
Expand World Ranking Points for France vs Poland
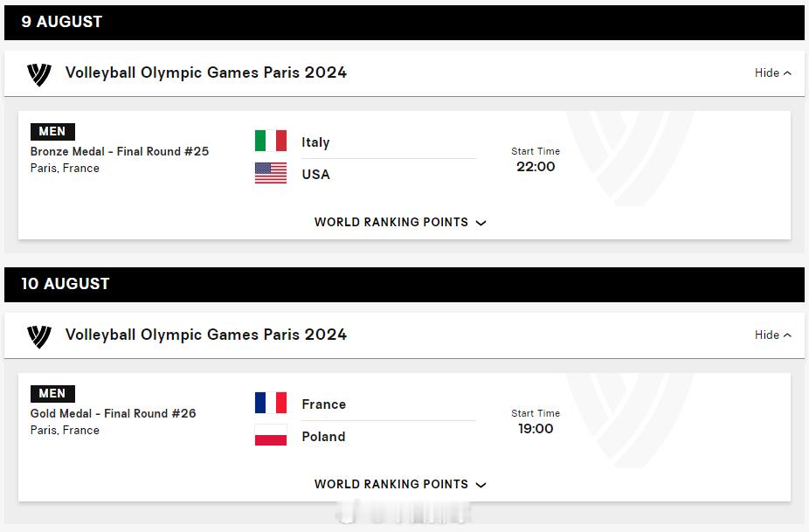click(x=400, y=484)
